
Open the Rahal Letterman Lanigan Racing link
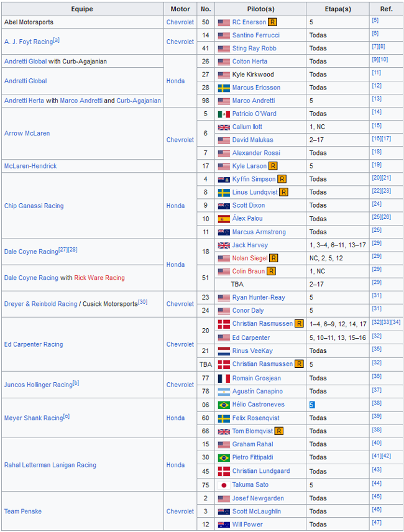pos(50,465)
